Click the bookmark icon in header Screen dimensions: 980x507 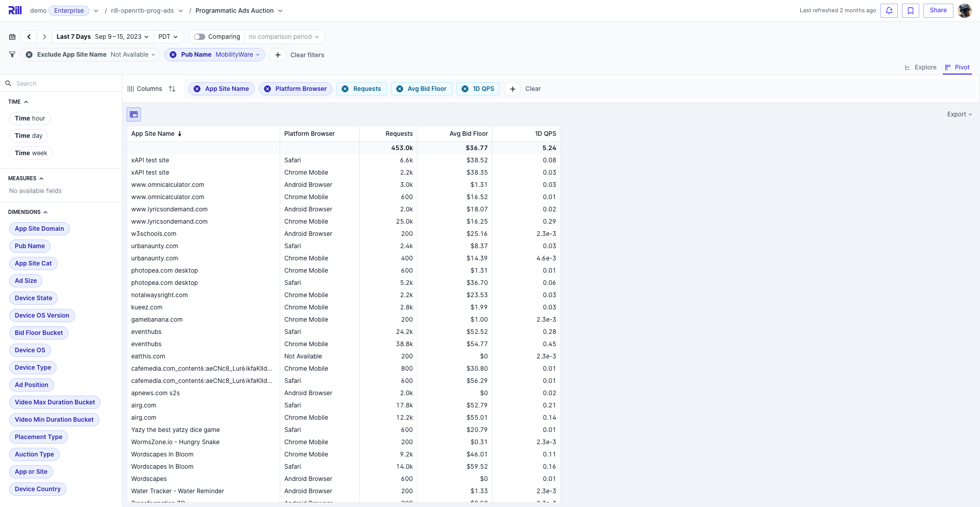coord(910,11)
